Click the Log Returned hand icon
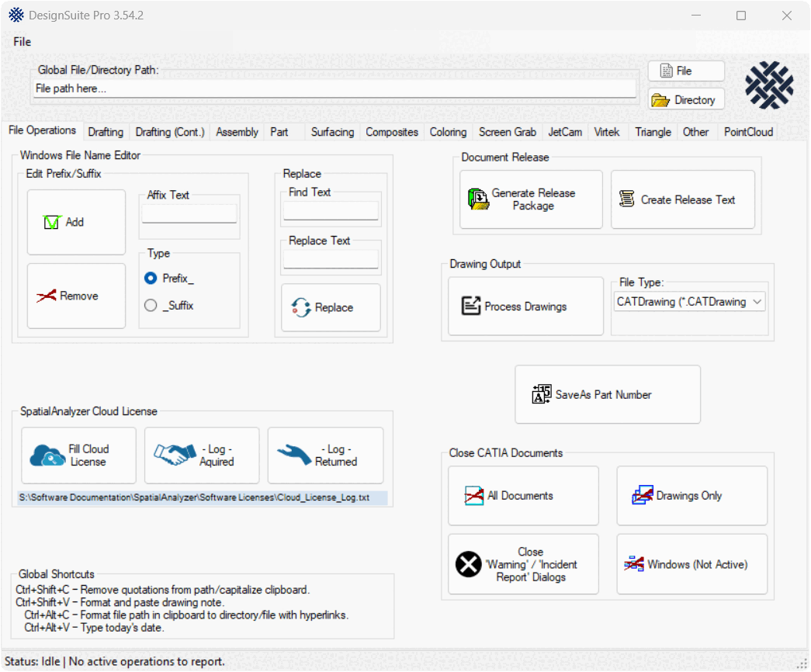Screen dimensions: 811x672 tap(294, 455)
